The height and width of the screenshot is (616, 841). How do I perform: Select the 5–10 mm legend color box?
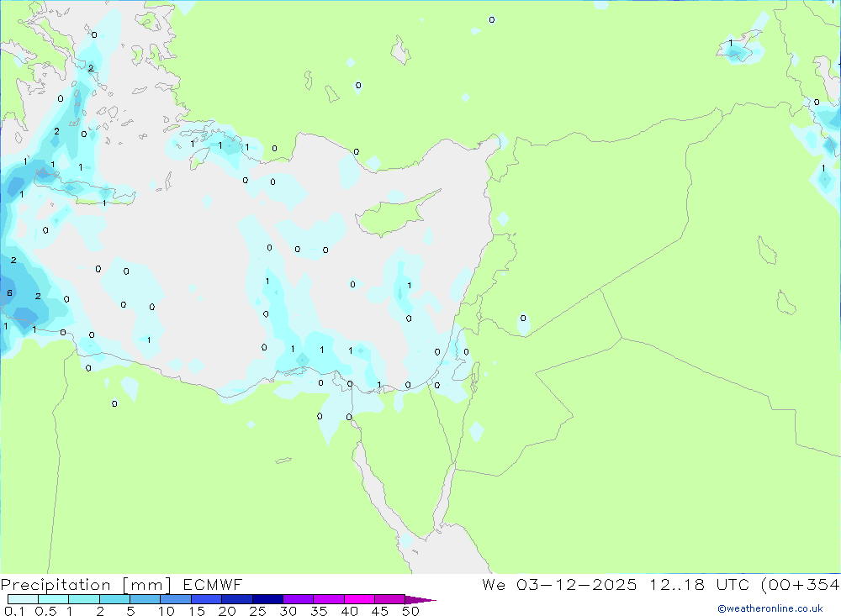tap(145, 599)
